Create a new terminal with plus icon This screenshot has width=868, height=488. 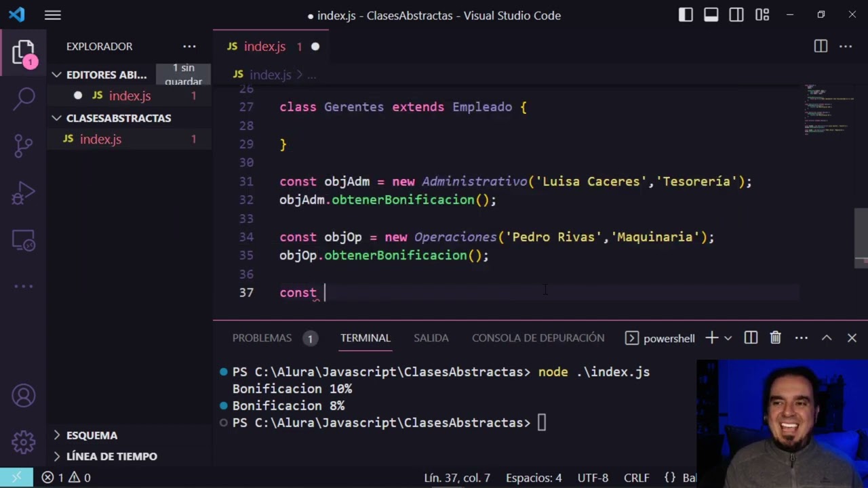[x=711, y=338]
